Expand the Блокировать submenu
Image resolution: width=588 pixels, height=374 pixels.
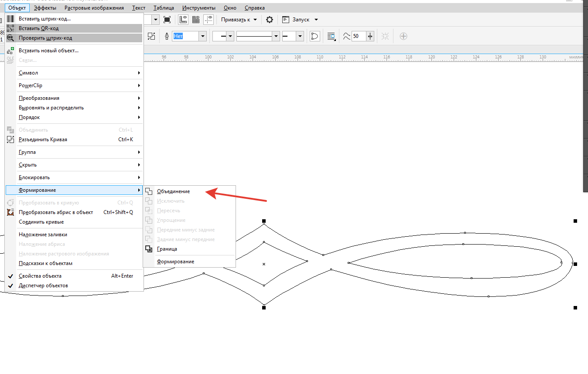74,177
